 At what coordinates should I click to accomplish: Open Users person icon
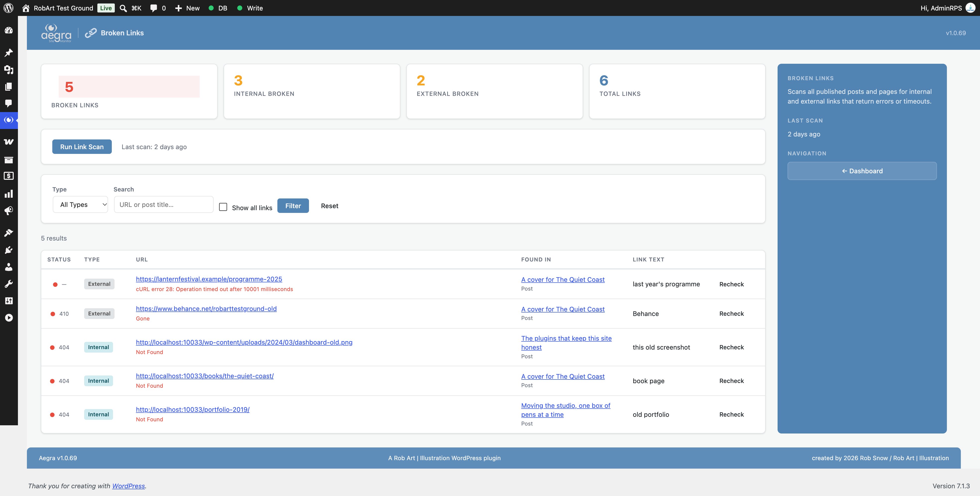click(9, 267)
